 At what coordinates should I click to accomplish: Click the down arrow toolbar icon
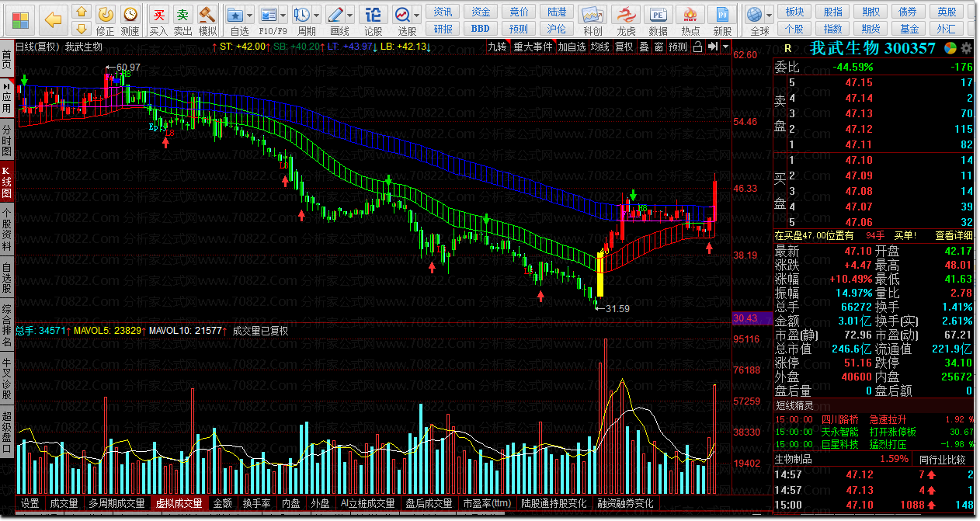click(x=81, y=29)
